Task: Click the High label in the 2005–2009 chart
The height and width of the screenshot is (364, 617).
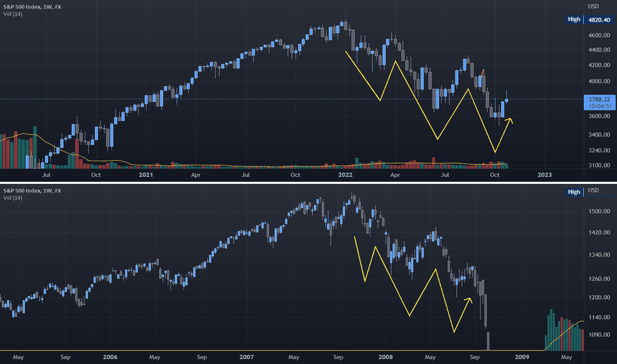Action: click(574, 192)
